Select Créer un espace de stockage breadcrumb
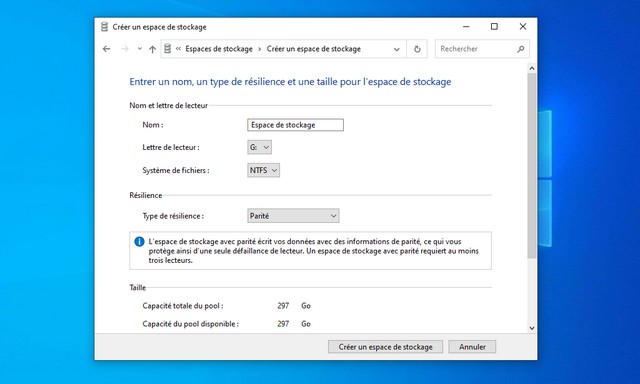This screenshot has width=640, height=384. pyautogui.click(x=314, y=49)
